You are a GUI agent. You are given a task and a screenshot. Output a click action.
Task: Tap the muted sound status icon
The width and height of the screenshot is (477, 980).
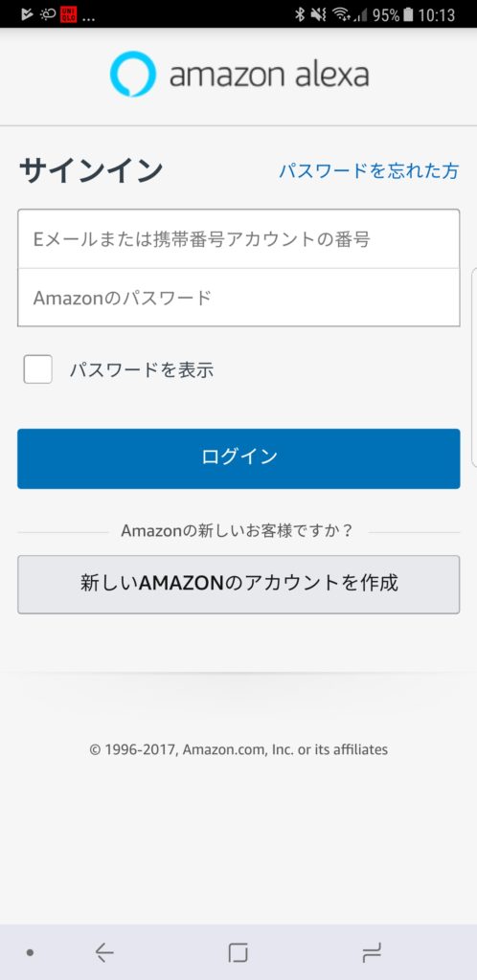pos(320,14)
